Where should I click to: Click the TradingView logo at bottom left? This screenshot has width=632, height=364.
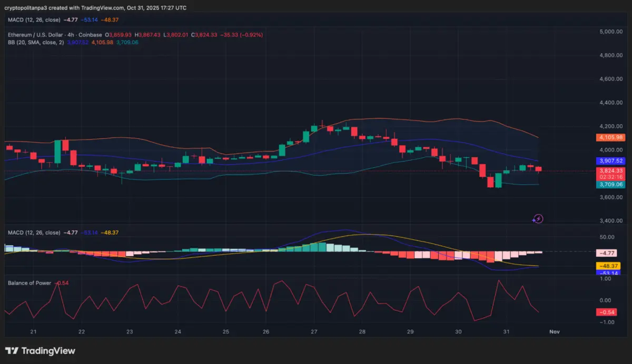tap(40, 351)
